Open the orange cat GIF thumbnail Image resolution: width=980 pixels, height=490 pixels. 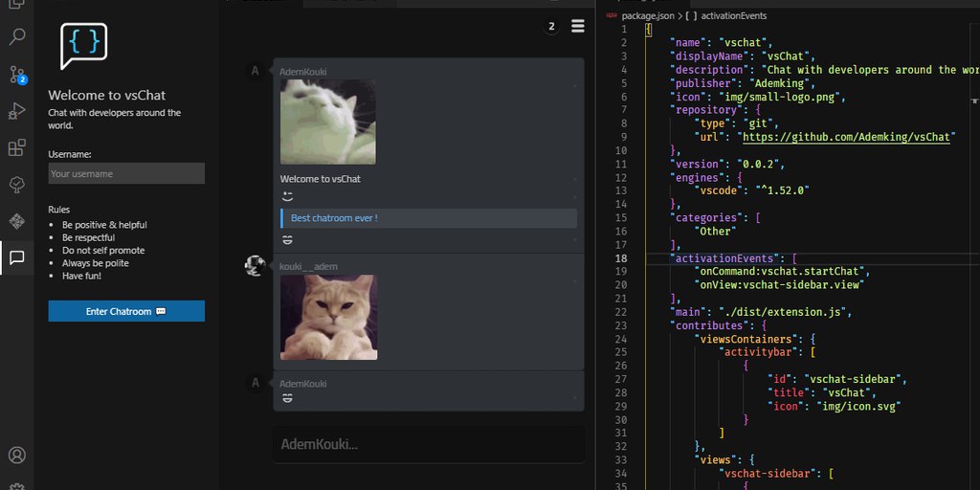coord(329,318)
